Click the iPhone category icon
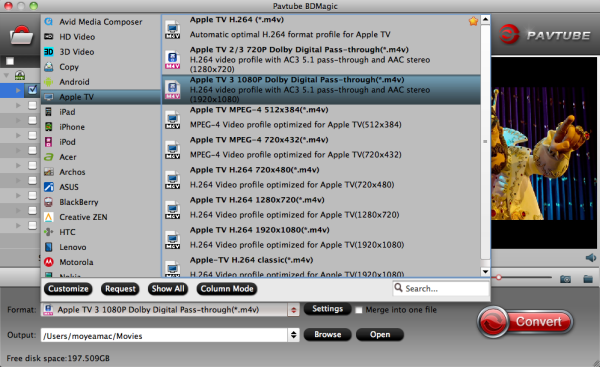Viewport: 600px width, 367px height. [49, 127]
